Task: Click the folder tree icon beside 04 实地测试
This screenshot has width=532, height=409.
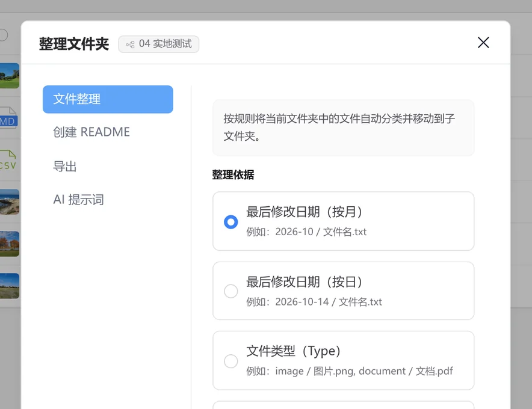Action: tap(130, 45)
